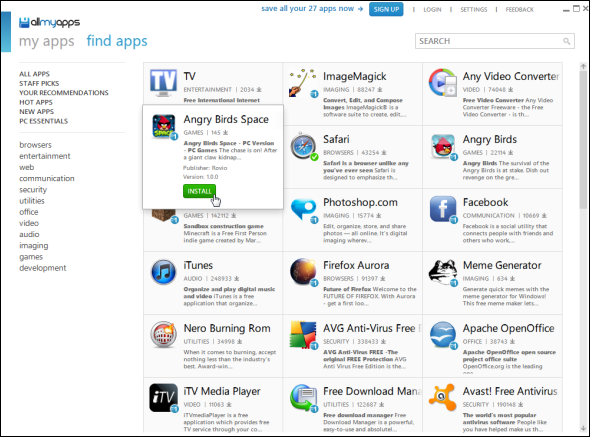Install Angry Birds Space
Screen dimensions: 590x437
pos(199,191)
